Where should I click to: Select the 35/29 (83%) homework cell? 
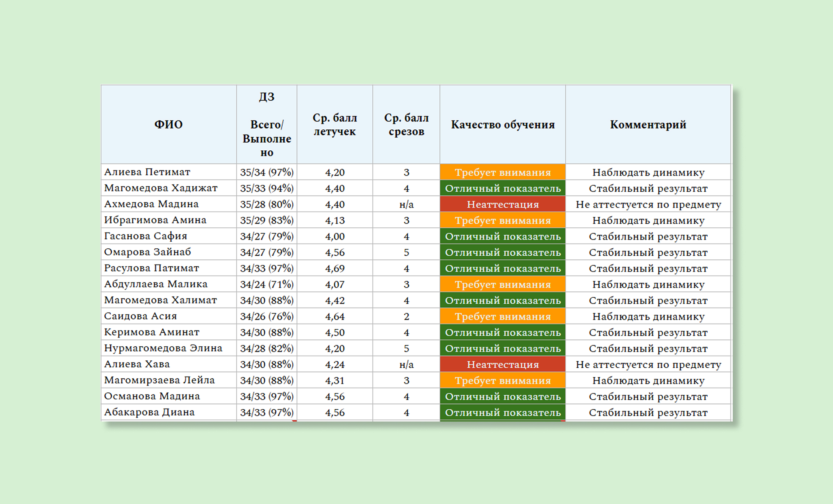tap(267, 220)
